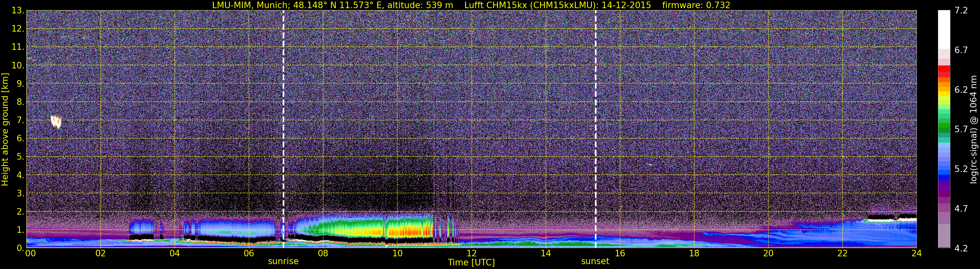Click the white cloud layer near 23 UTC
The width and height of the screenshot is (980, 269).
[883, 218]
